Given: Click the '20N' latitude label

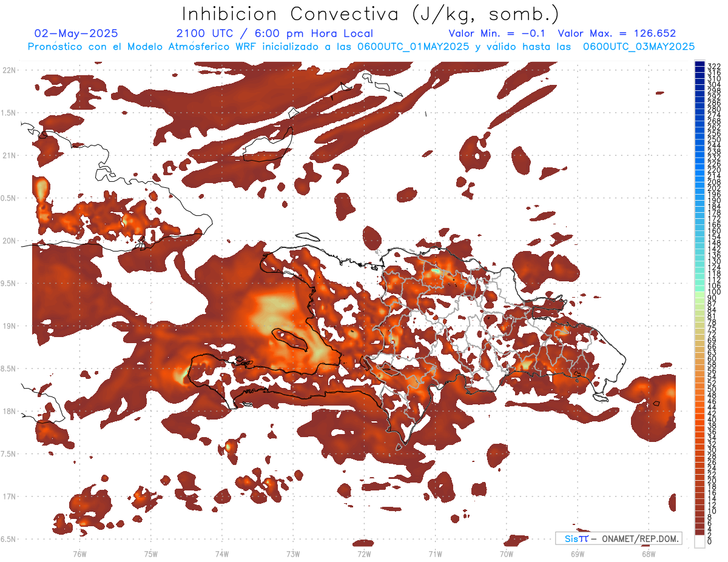Looking at the screenshot, I should pos(10,241).
